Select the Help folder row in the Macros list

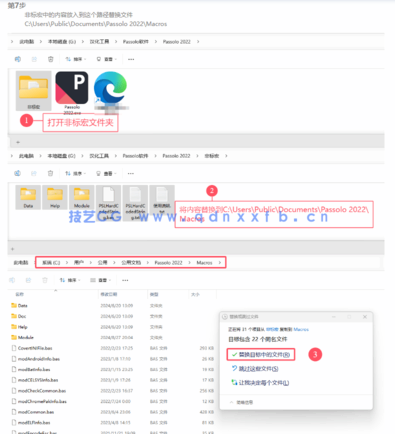(x=113, y=327)
